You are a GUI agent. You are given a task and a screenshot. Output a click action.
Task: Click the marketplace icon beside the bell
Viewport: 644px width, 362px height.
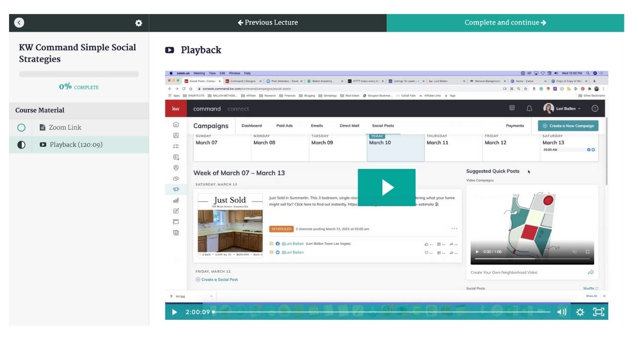(512, 109)
